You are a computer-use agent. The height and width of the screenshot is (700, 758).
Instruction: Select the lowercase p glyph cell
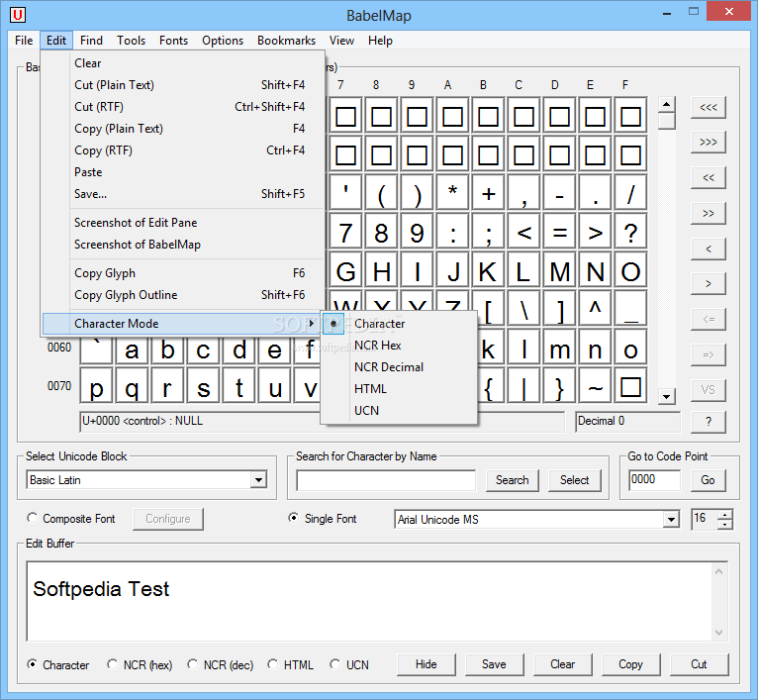[x=96, y=386]
